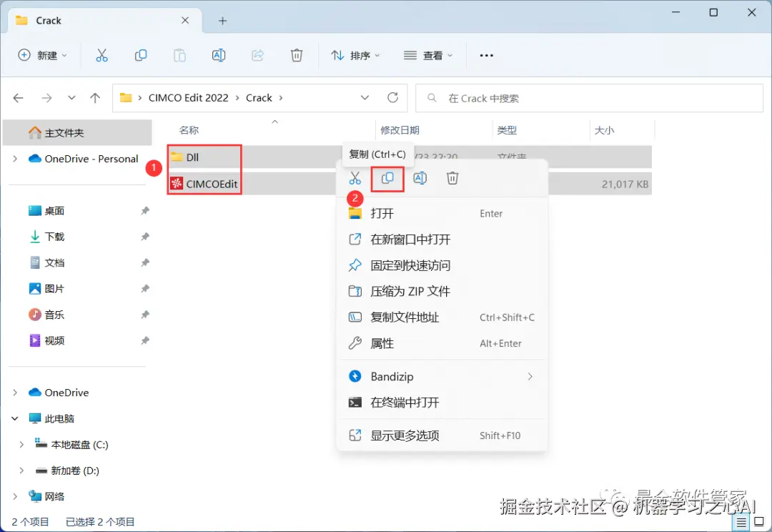Choose 压缩为 ZIP 文件
772x532 pixels.
click(442, 291)
